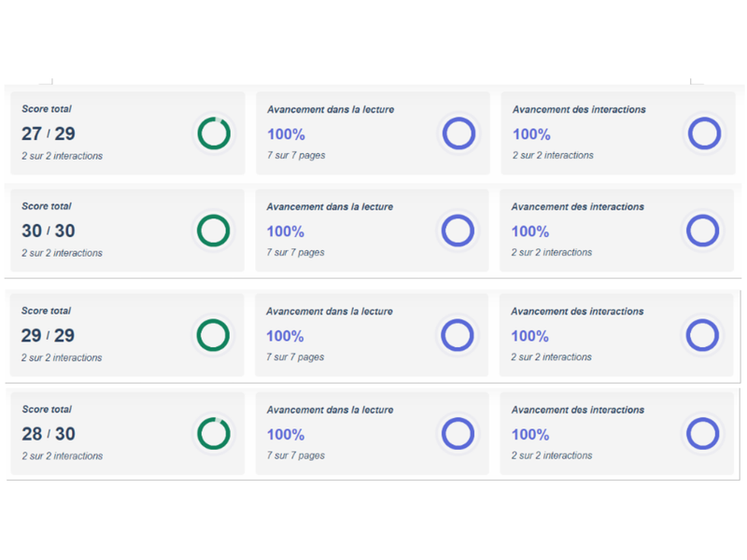Click the full green ring beside 30 / 30
747x560 pixels.
point(214,231)
